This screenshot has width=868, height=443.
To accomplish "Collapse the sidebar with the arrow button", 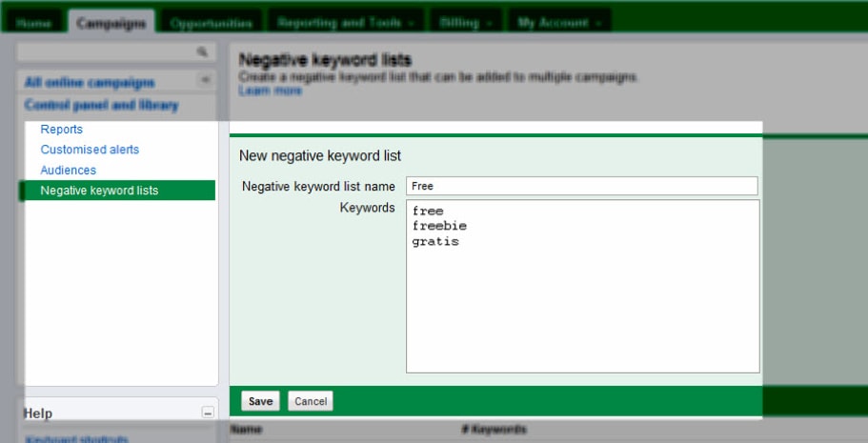I will click(205, 80).
